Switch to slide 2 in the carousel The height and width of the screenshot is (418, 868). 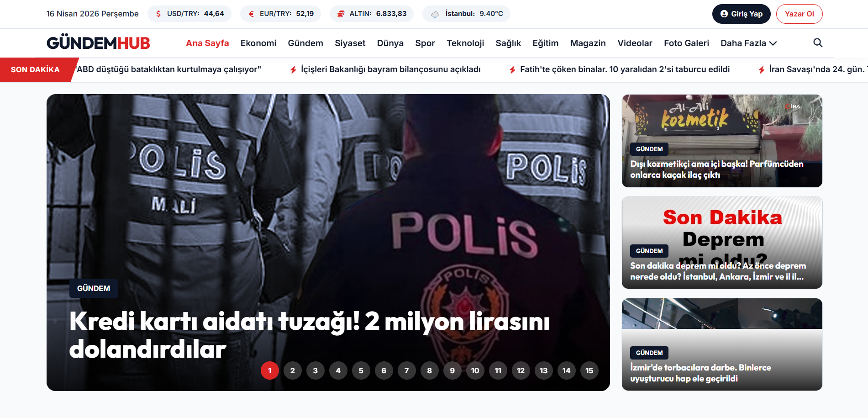(x=292, y=370)
